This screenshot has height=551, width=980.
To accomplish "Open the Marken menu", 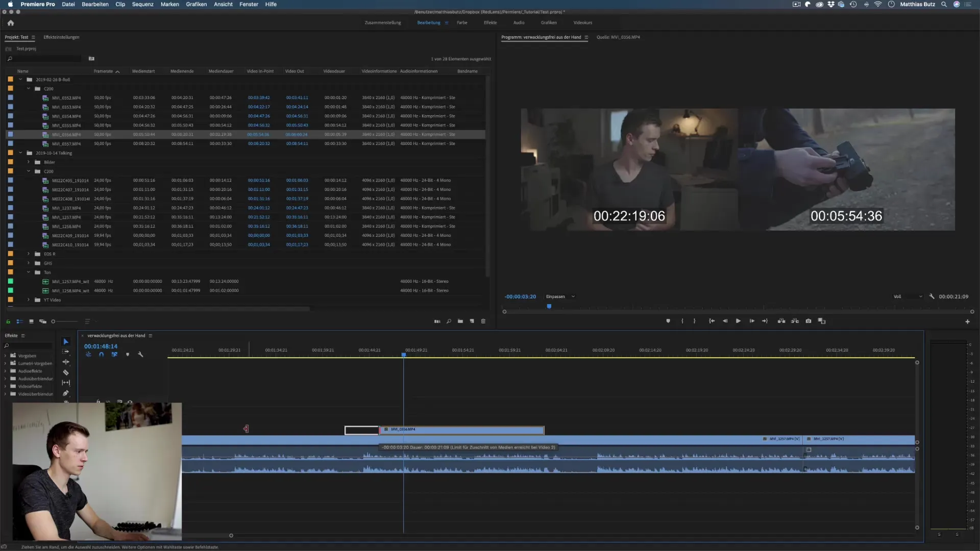I will (x=169, y=4).
